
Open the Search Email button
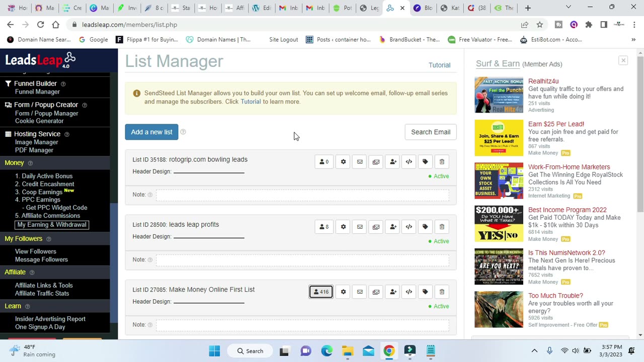[431, 132]
